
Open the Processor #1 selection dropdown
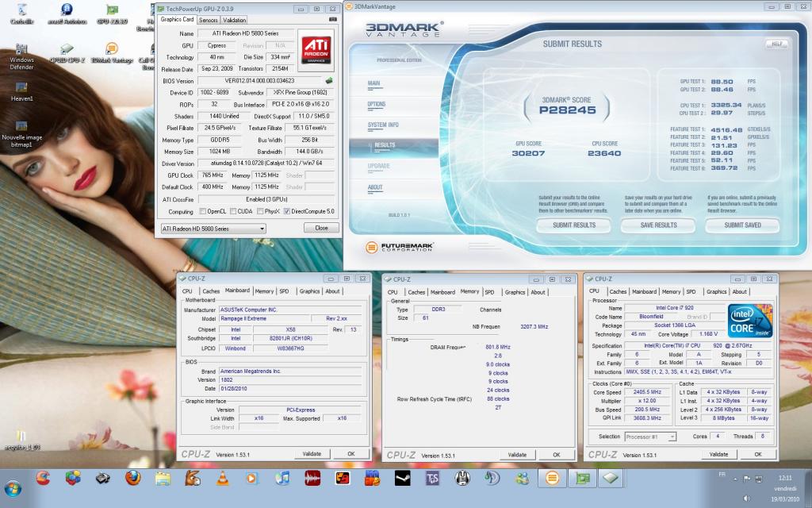[x=650, y=437]
